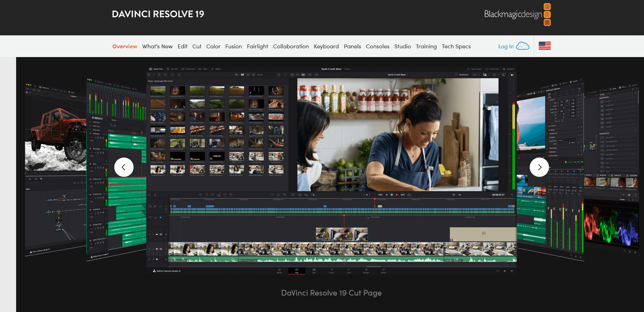Screen dimensions: 644x312
Task: Jump to timeline start
Action: coord(380,195)
